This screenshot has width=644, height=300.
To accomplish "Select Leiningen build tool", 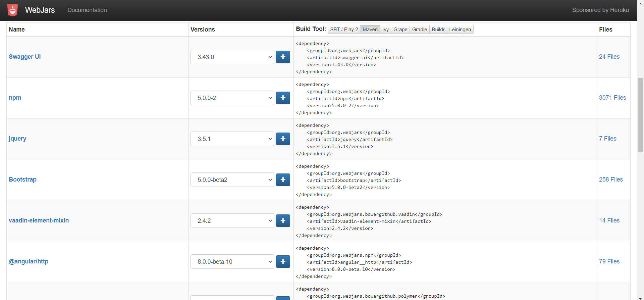I will pyautogui.click(x=460, y=30).
